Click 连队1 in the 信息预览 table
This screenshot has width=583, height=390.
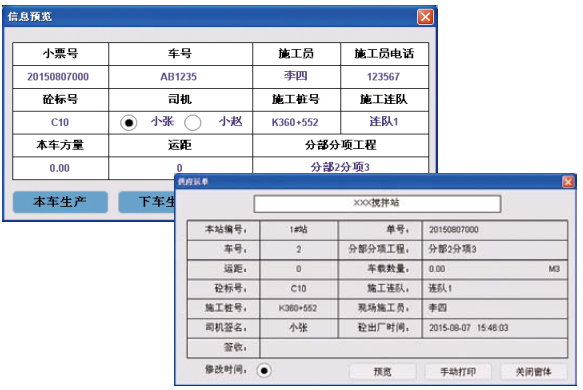(384, 122)
